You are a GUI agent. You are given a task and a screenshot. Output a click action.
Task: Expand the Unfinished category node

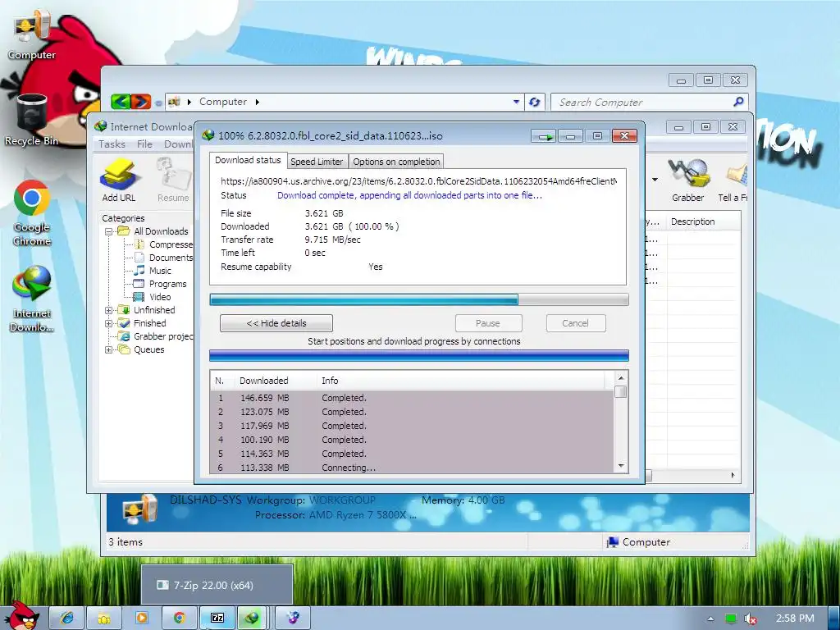(109, 310)
